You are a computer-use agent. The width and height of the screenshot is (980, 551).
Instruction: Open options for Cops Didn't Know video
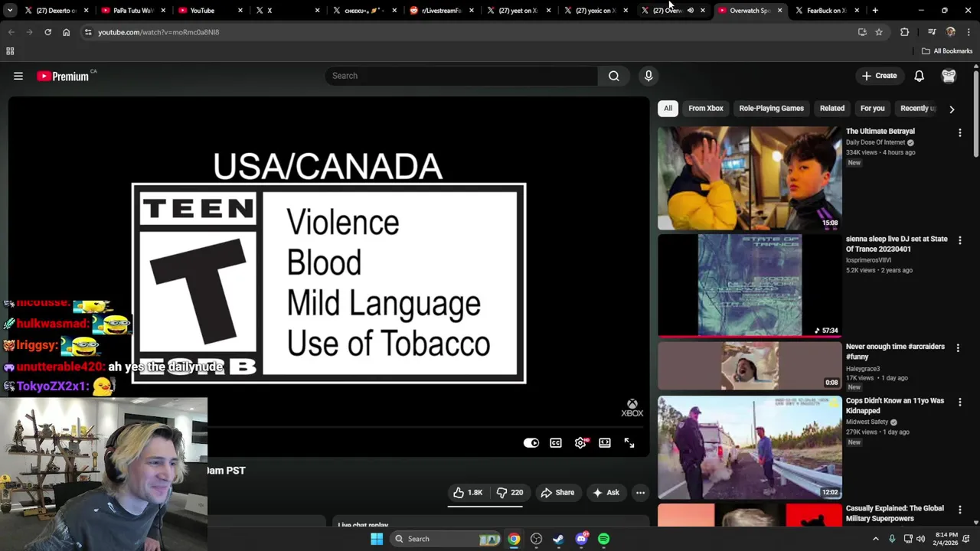click(959, 403)
